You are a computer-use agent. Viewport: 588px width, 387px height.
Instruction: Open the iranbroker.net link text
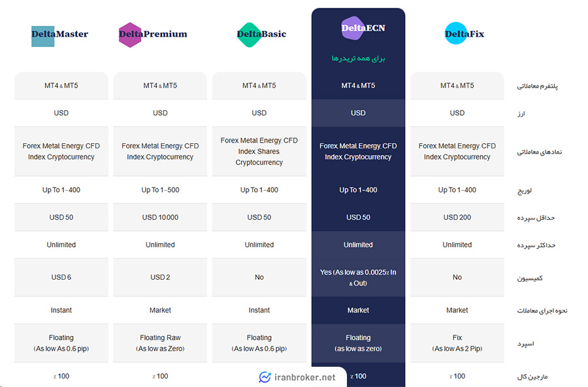coord(305,377)
